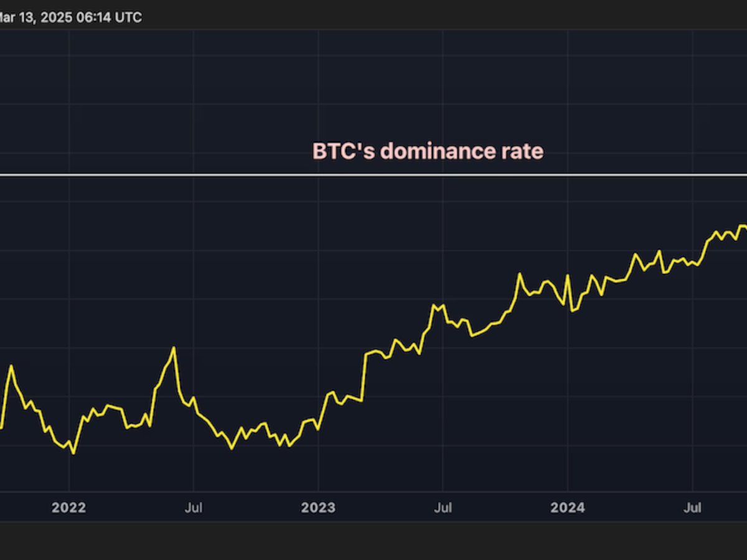
Task: Click the yellow line's peak just before Jul 2023
Action: click(434, 306)
